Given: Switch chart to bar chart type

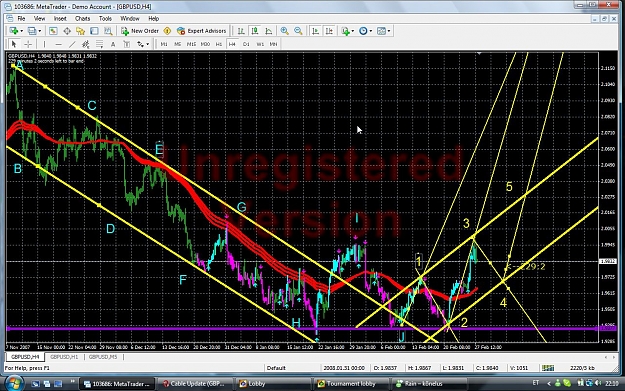Looking at the screenshot, I should point(241,31).
